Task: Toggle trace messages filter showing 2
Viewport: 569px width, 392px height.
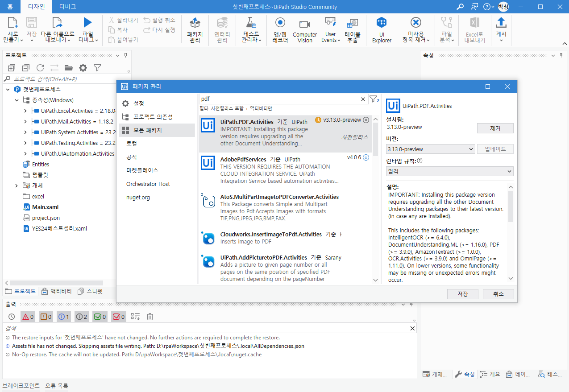Action: tap(82, 317)
